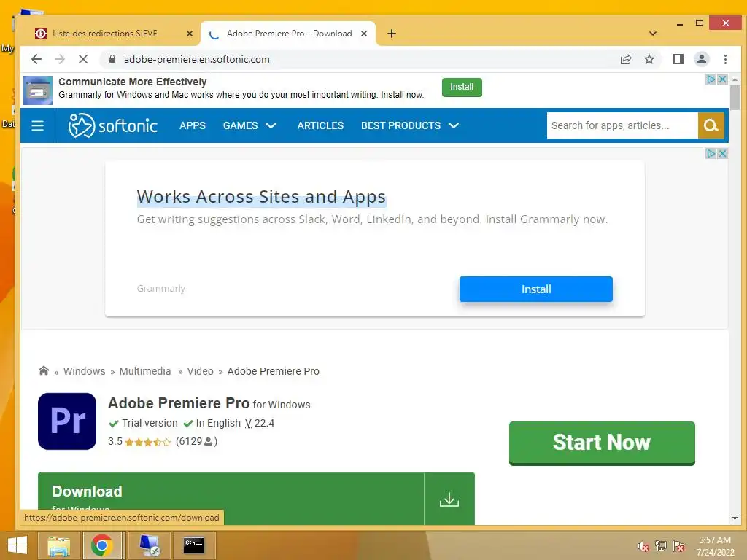This screenshot has height=560, width=747.
Task: Click Works Across Sites and Apps headline
Action: [x=261, y=197]
